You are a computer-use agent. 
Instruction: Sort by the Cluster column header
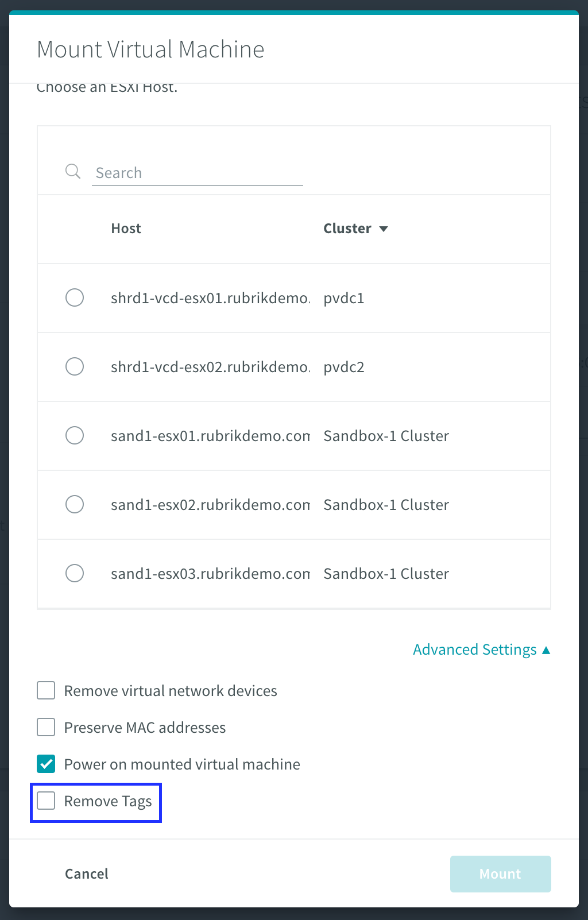(x=347, y=229)
